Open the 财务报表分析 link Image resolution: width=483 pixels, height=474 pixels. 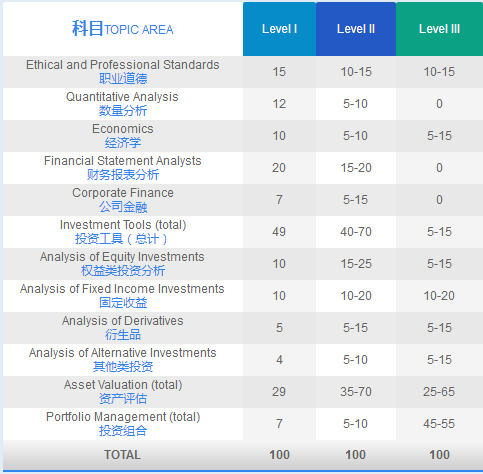tap(123, 175)
